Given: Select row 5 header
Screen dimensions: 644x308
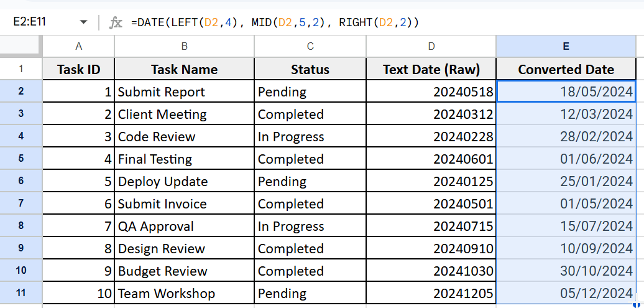Looking at the screenshot, I should (x=21, y=159).
